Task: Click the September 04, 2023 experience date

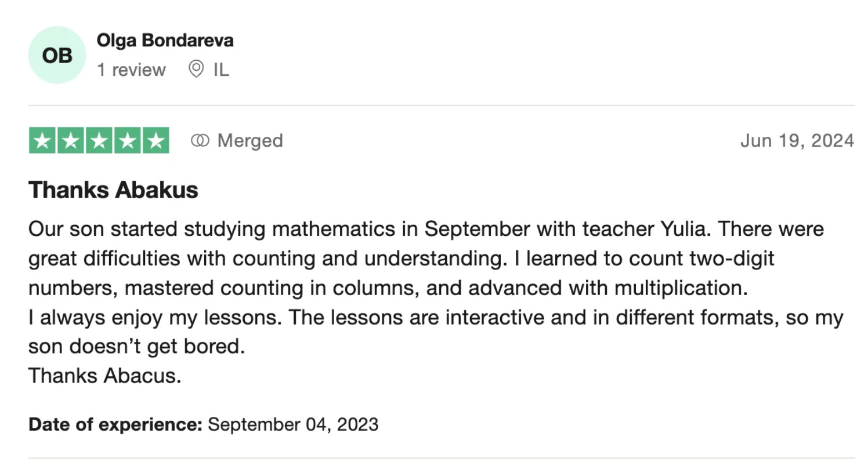Action: [293, 424]
